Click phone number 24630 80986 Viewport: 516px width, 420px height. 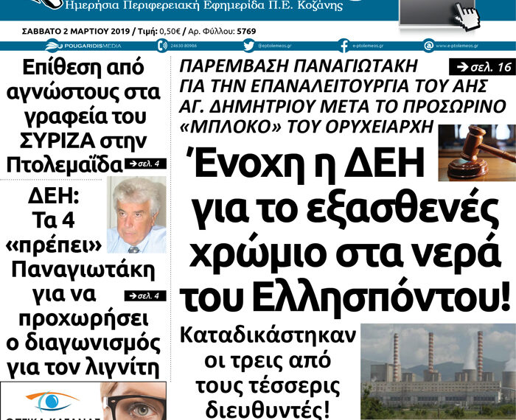(184, 46)
